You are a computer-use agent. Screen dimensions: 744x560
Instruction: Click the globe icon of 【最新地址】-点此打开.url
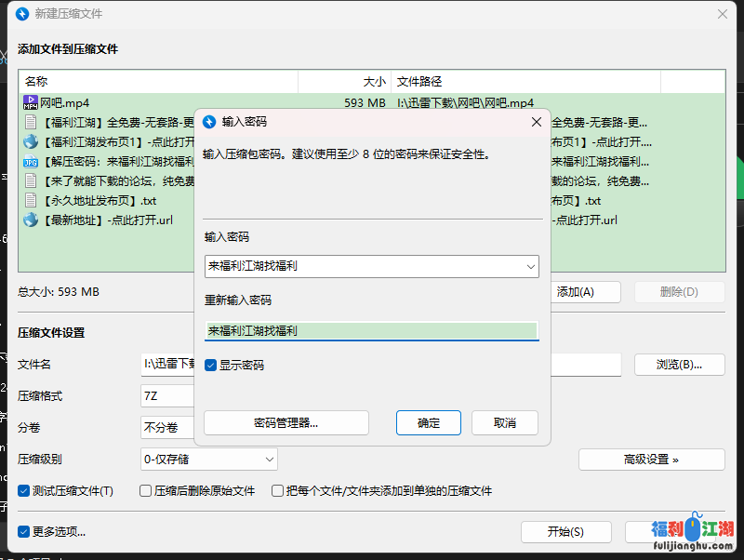tap(30, 220)
